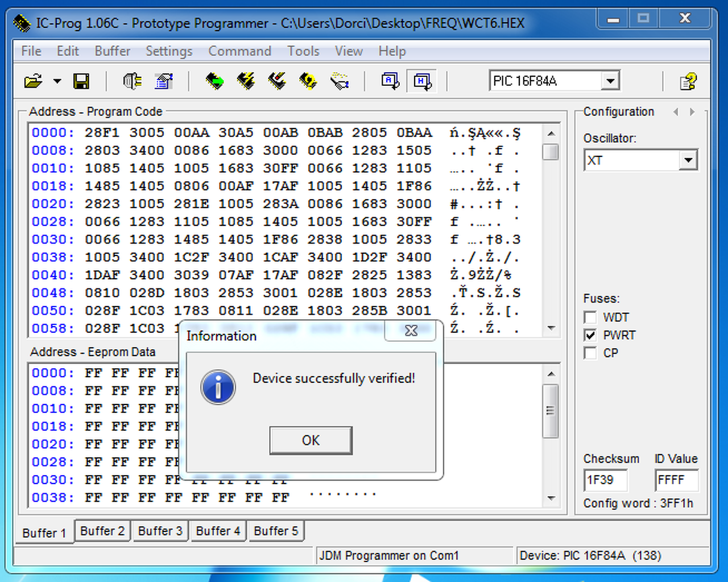The width and height of the screenshot is (728, 582).
Task: Click program code address 0020 label
Action: pyautogui.click(x=53, y=204)
